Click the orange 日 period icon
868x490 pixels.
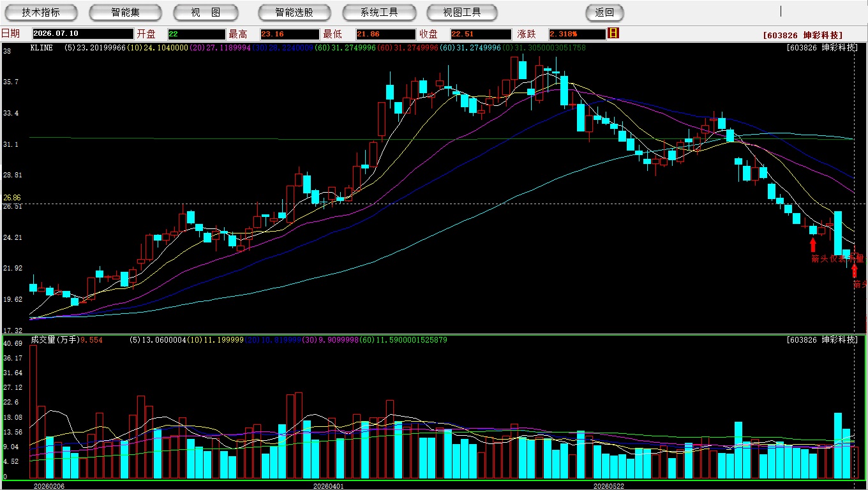coord(613,33)
